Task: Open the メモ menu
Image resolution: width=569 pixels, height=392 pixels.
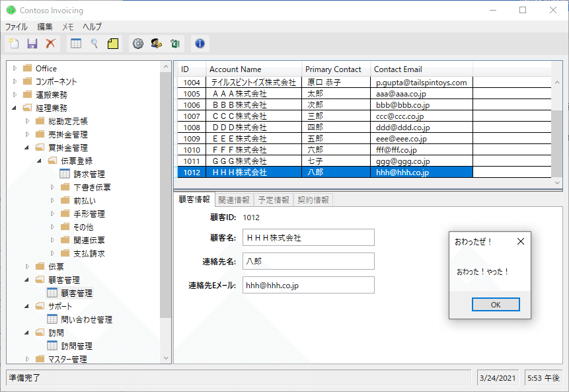Action: point(67,26)
